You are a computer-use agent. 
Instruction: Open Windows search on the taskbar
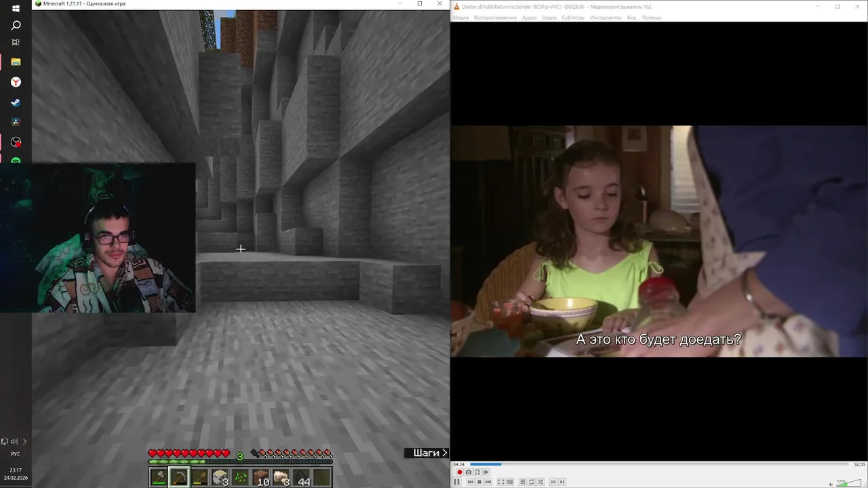tap(16, 25)
